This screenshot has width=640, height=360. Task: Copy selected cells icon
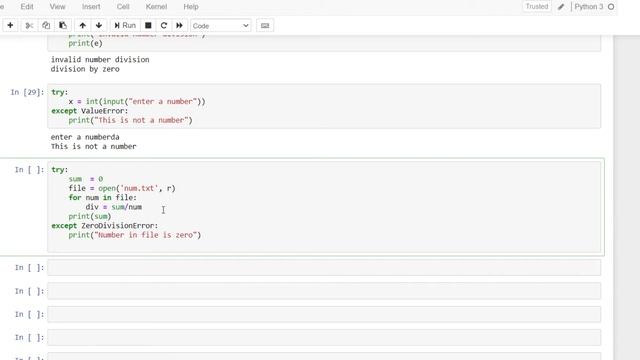tap(46, 25)
